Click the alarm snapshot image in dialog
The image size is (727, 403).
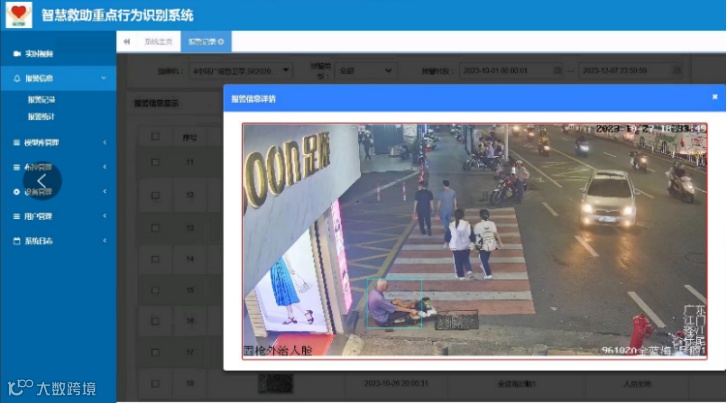(x=475, y=241)
